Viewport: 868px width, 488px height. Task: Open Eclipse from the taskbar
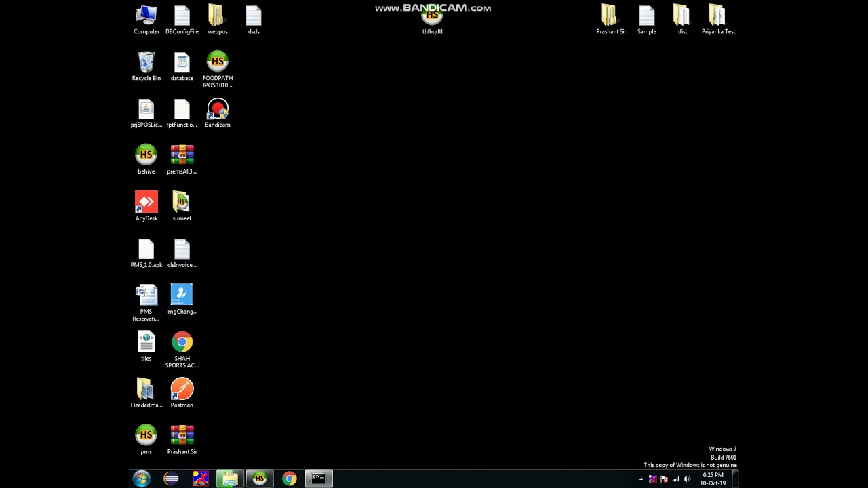(172, 479)
